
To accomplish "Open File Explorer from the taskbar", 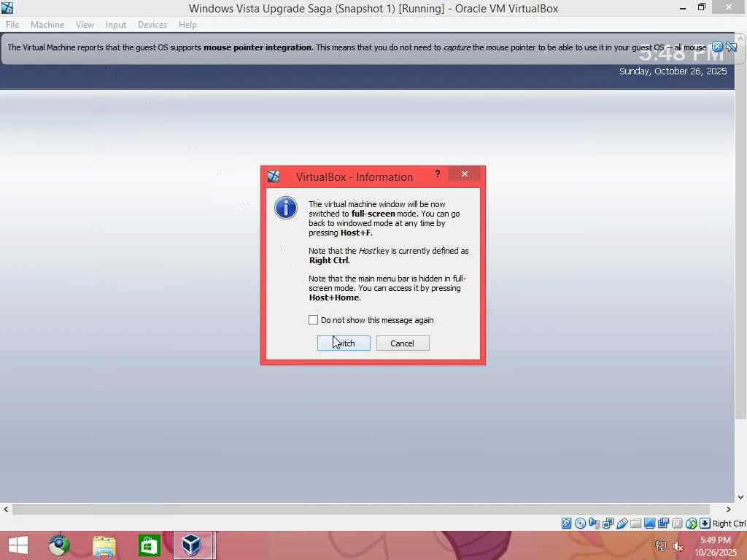I will tap(104, 545).
